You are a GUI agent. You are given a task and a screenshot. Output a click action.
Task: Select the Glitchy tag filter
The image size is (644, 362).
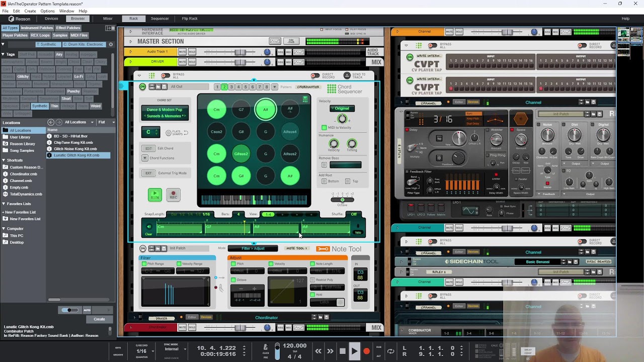point(23,76)
